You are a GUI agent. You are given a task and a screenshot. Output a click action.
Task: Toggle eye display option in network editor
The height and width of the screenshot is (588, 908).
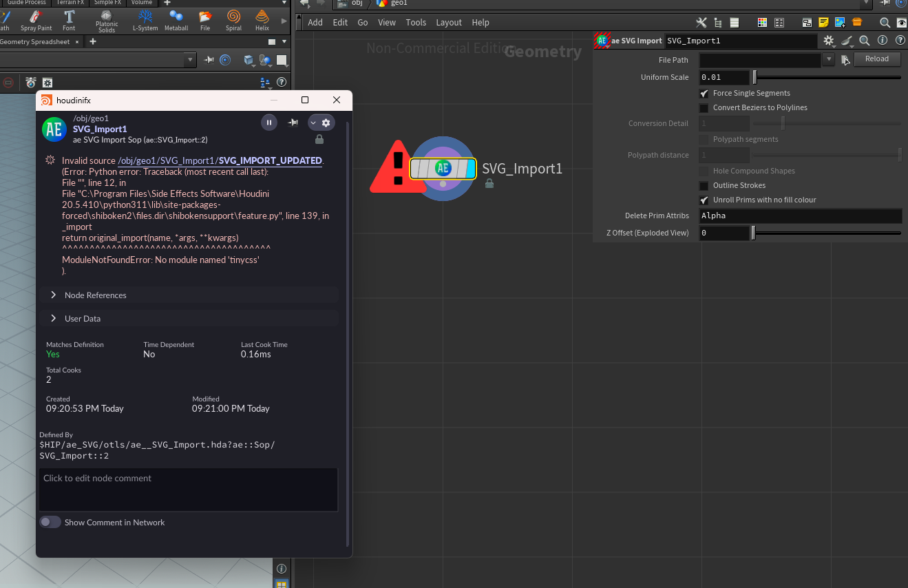(902, 23)
